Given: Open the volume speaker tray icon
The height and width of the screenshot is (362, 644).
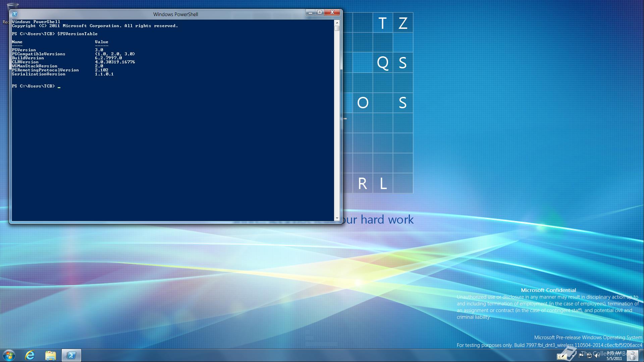Looking at the screenshot, I should pyautogui.click(x=597, y=356).
